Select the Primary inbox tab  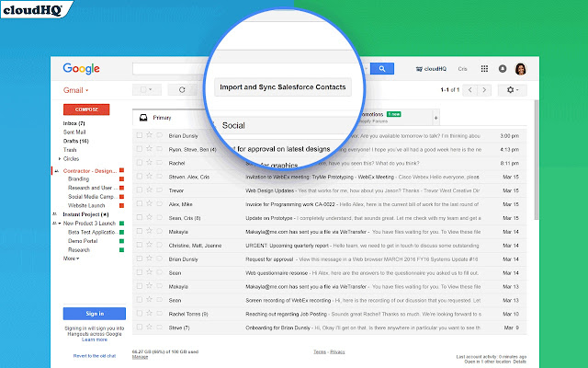click(169, 118)
